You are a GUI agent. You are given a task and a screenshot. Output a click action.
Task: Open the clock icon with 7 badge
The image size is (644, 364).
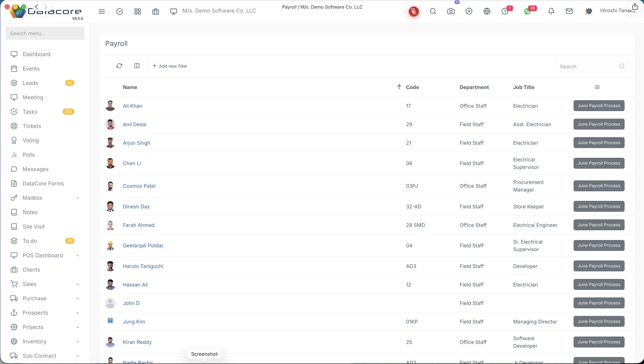point(505,11)
